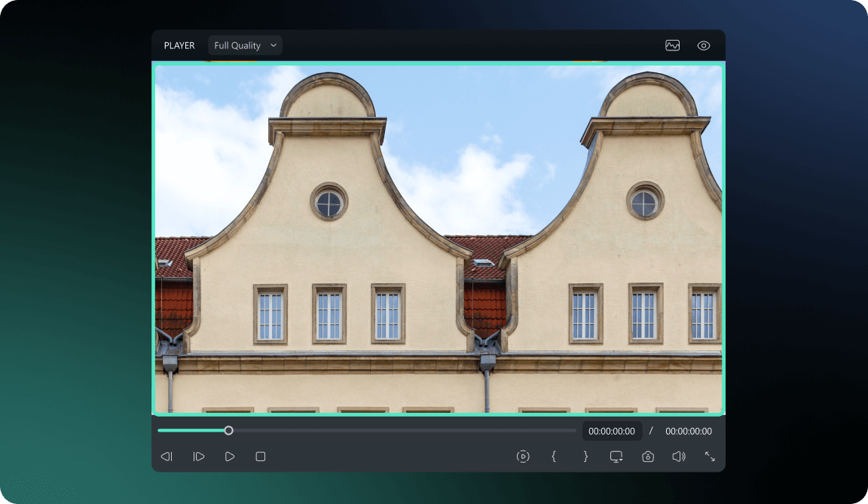Open the Full Quality playback dropdown

(245, 45)
